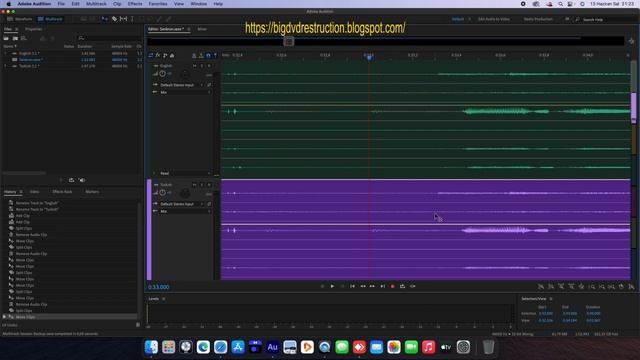Arm Turkish track for record
This screenshot has width=640, height=360.
coord(209,184)
